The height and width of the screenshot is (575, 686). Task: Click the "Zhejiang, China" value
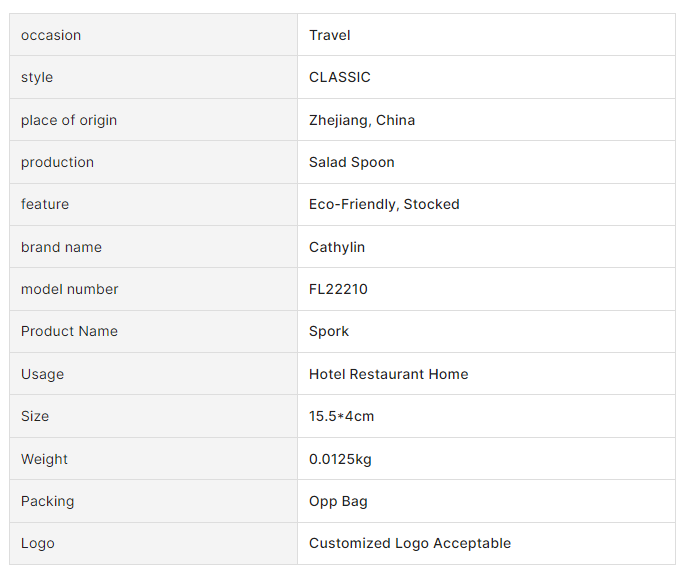coord(362,120)
